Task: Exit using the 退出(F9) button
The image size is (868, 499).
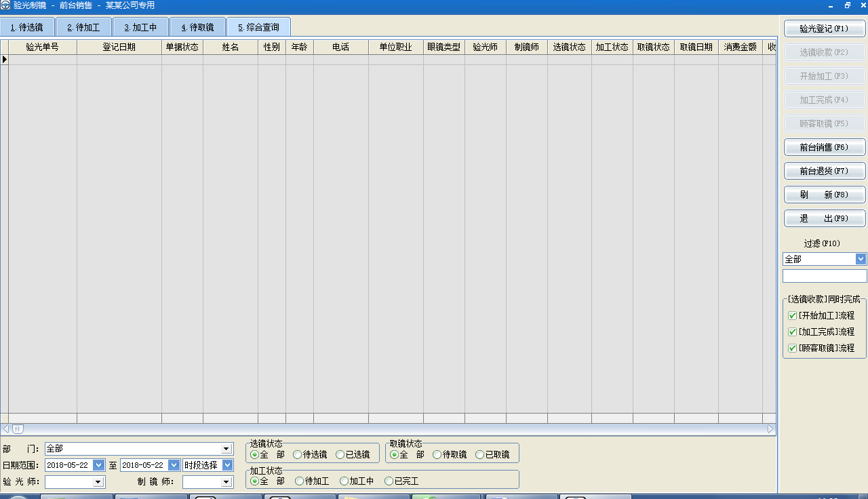Action: point(825,218)
